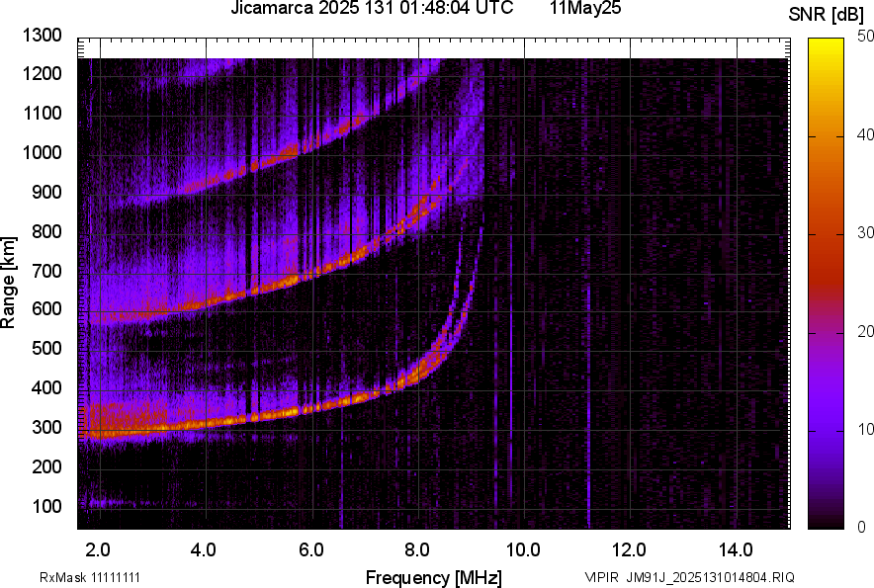Click the frequency tick label '2.0'

(x=98, y=550)
